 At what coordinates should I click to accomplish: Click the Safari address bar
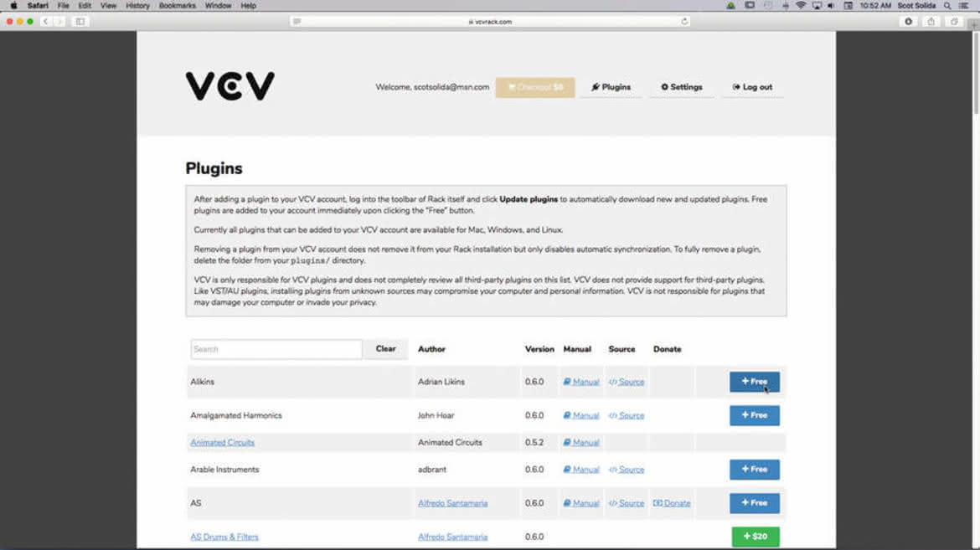coord(490,21)
